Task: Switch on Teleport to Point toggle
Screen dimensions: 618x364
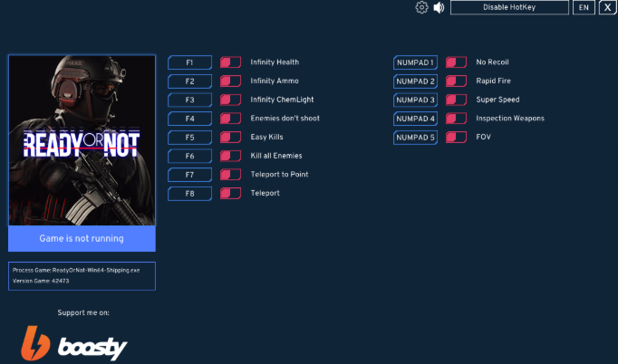Action: pos(230,175)
